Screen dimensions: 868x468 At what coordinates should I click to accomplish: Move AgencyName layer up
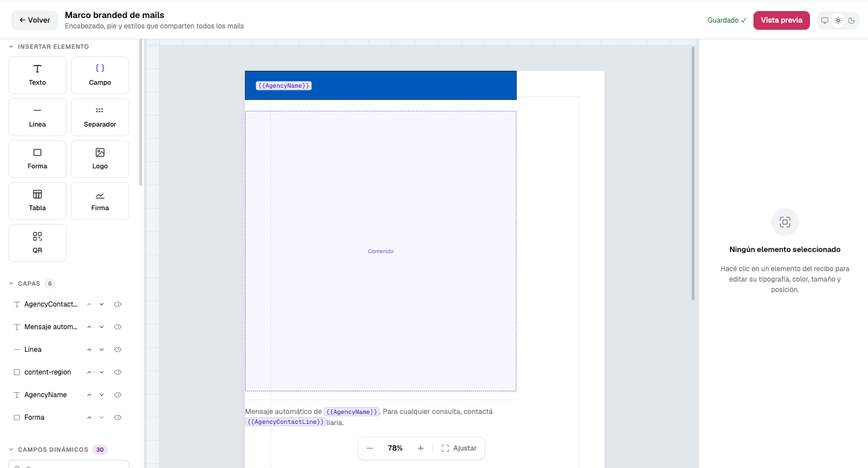89,395
